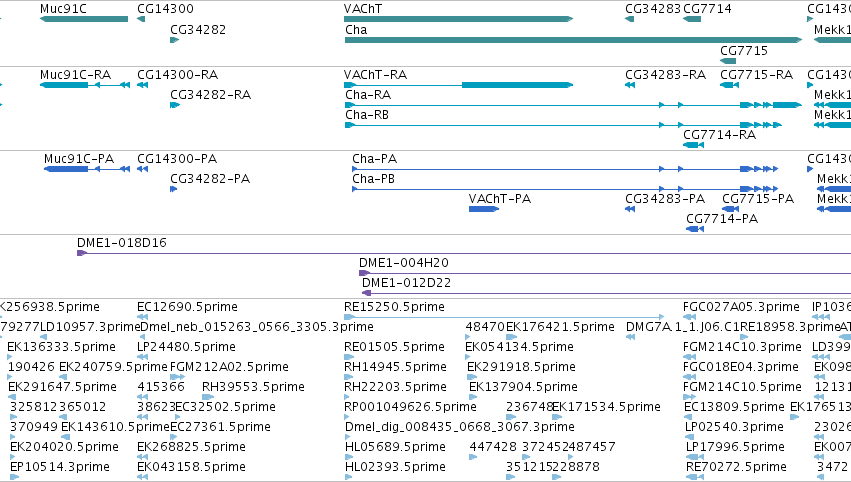Click the RE15250.5prime EST feature
Screen dimensions: 851x482
coord(504,316)
